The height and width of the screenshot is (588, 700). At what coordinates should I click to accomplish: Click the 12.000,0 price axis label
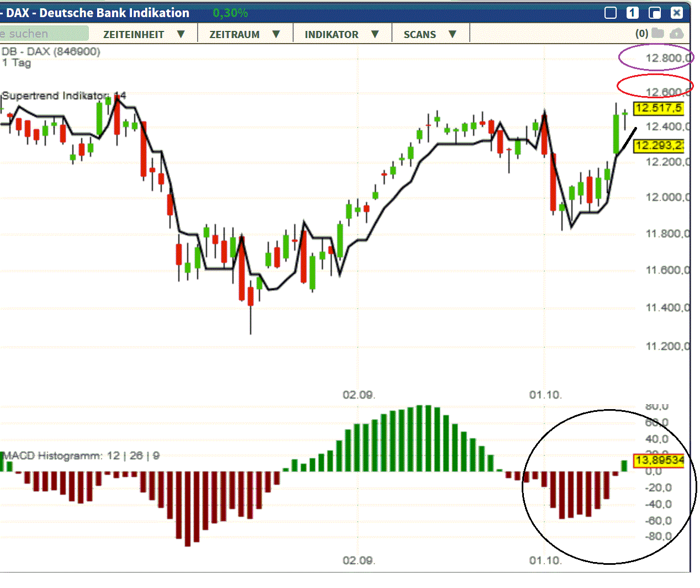(x=667, y=197)
